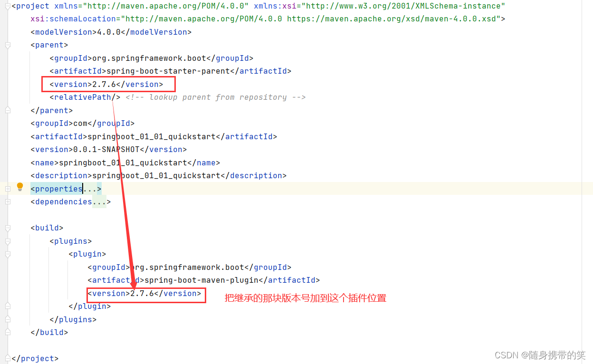Screen dimensions: 593x364
Task: Click the closing build tag text
Action: 49,332
